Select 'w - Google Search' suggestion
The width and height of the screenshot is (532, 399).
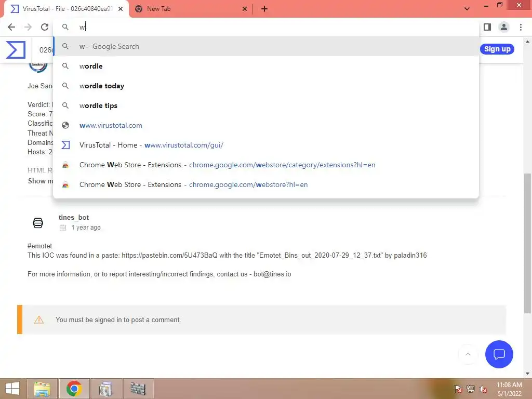tap(266, 46)
